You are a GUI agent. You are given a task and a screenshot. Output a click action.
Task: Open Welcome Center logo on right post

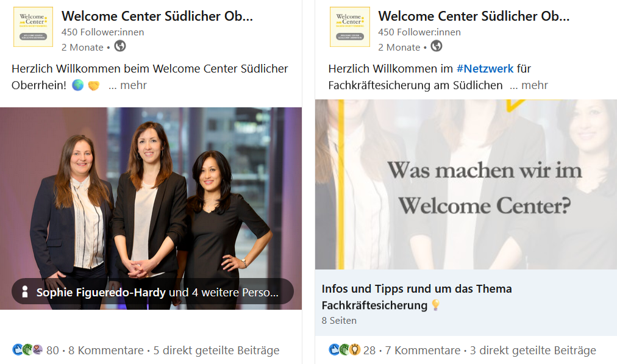350,27
